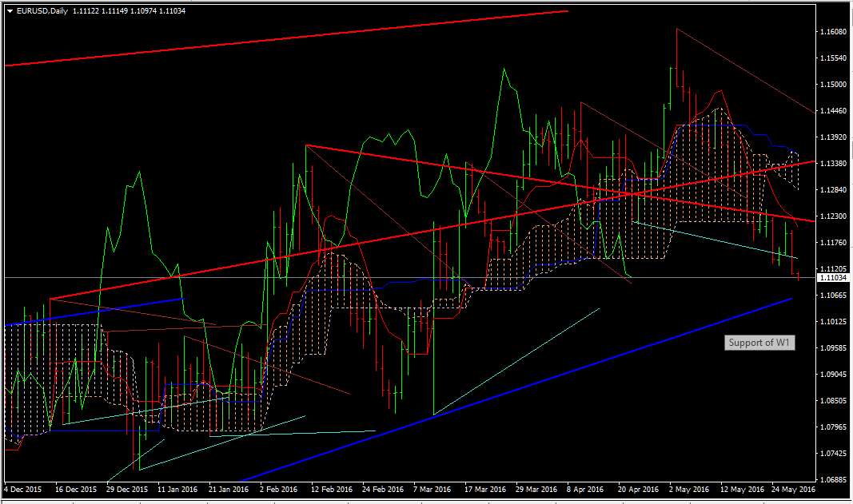Viewport: 853px width, 504px height.
Task: Click the 1.12840 price level label
Action: (834, 190)
